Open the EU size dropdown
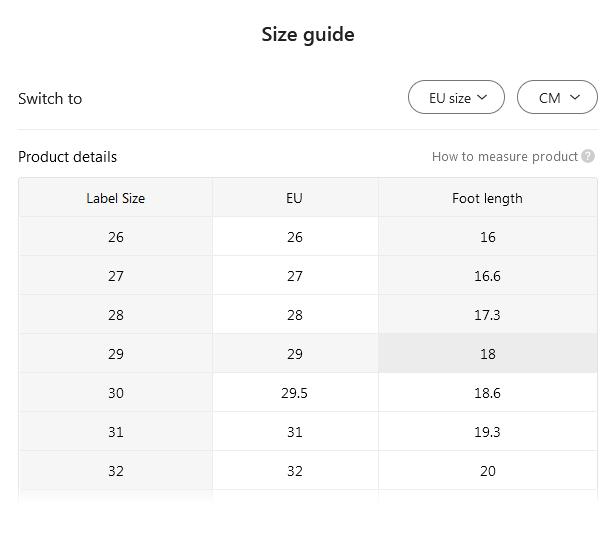 tap(456, 98)
